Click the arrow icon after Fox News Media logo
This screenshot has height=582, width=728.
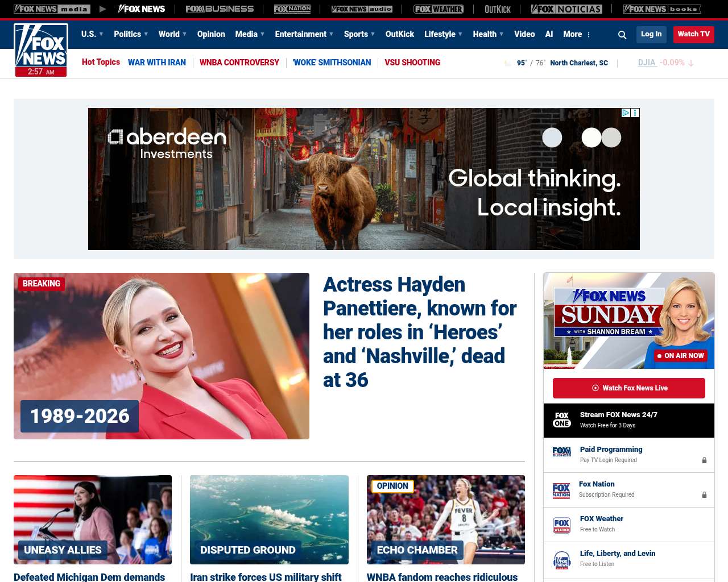pyautogui.click(x=102, y=9)
